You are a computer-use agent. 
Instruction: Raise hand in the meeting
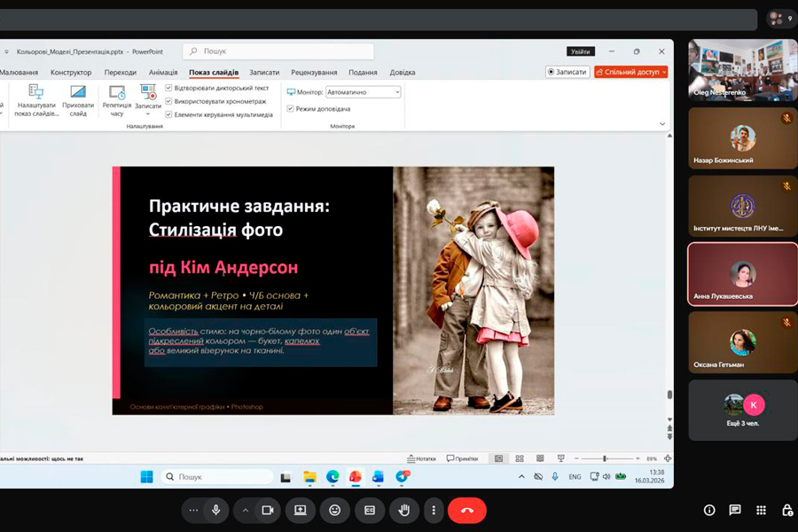(x=404, y=510)
